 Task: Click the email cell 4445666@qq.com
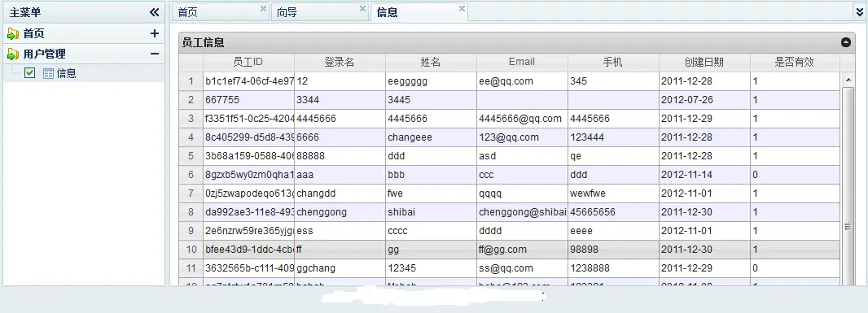[522, 119]
